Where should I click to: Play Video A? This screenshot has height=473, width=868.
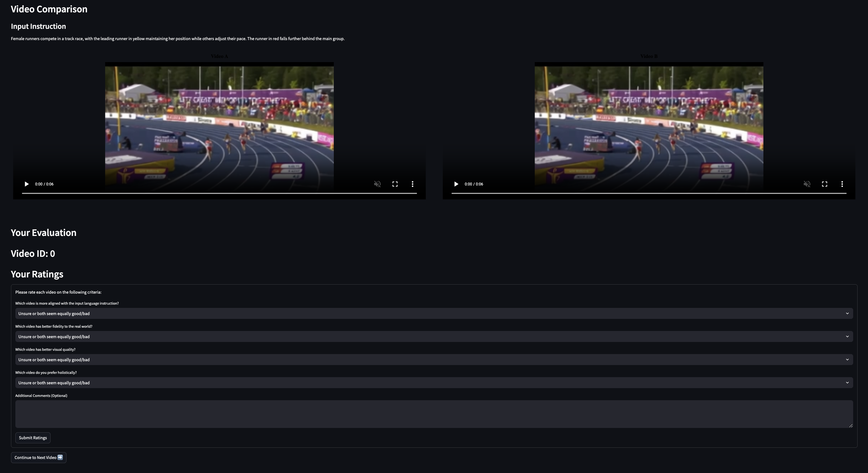tap(27, 184)
